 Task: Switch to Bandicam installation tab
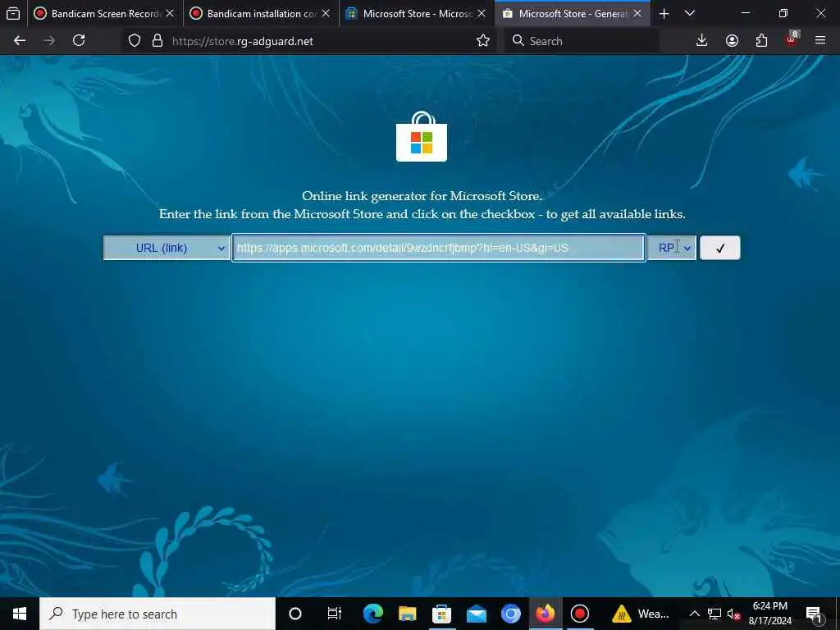261,13
